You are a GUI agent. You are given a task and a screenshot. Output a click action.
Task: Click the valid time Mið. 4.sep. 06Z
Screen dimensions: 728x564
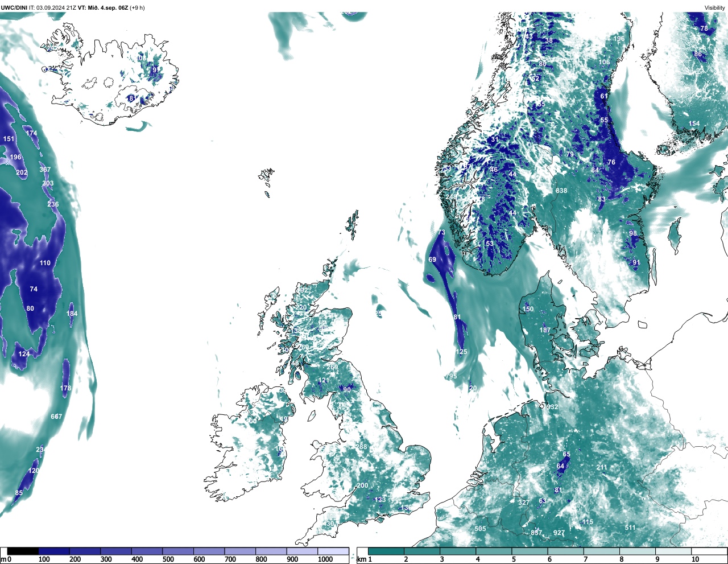click(x=108, y=7)
